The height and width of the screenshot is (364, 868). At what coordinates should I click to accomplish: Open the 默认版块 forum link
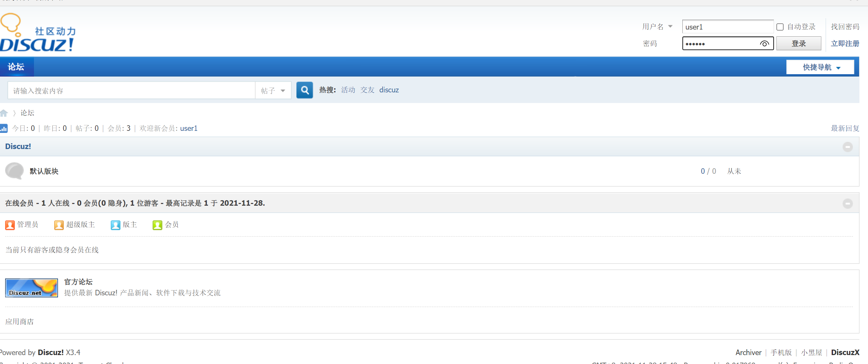pyautogui.click(x=44, y=171)
